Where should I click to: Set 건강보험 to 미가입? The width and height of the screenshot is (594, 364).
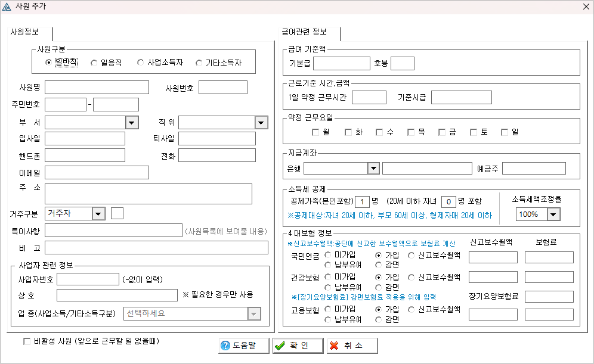point(328,277)
